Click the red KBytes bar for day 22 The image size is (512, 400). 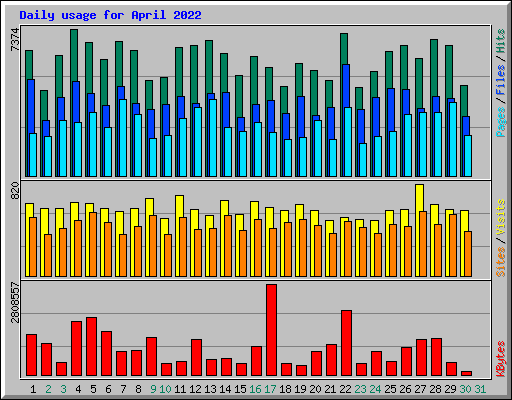[x=346, y=343]
